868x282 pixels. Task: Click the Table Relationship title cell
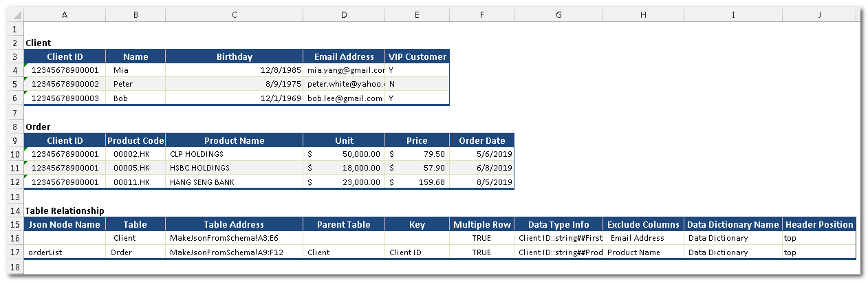click(65, 210)
